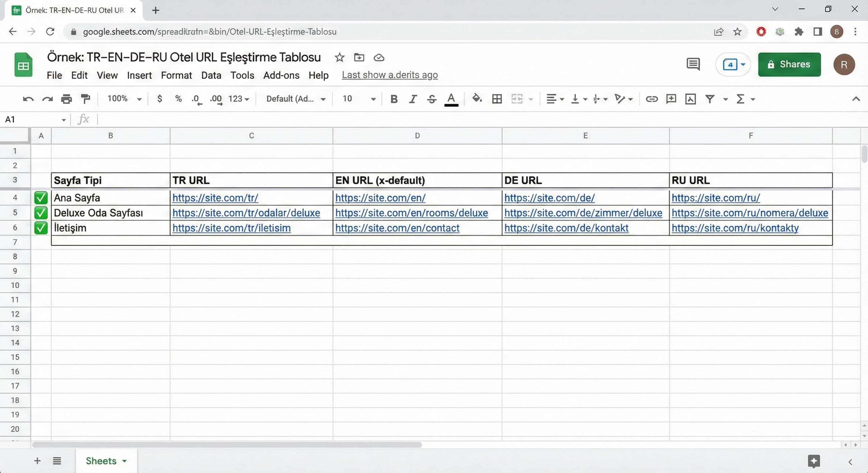Open the https://site.com/en/contact link
Screen dimensions: 868x473
[x=397, y=228]
